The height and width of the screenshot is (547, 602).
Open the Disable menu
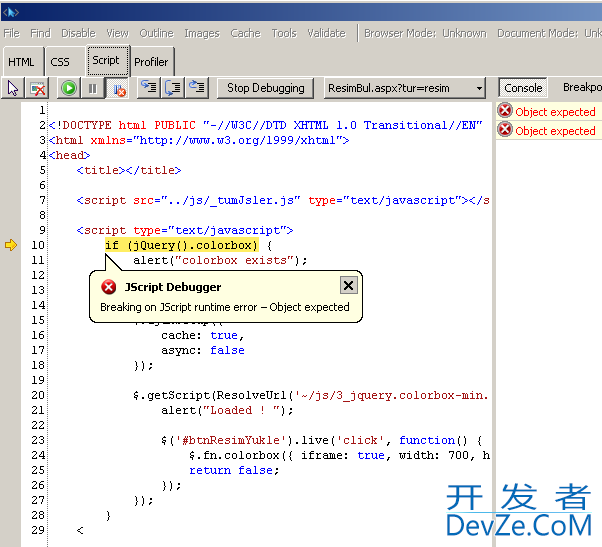(x=79, y=33)
